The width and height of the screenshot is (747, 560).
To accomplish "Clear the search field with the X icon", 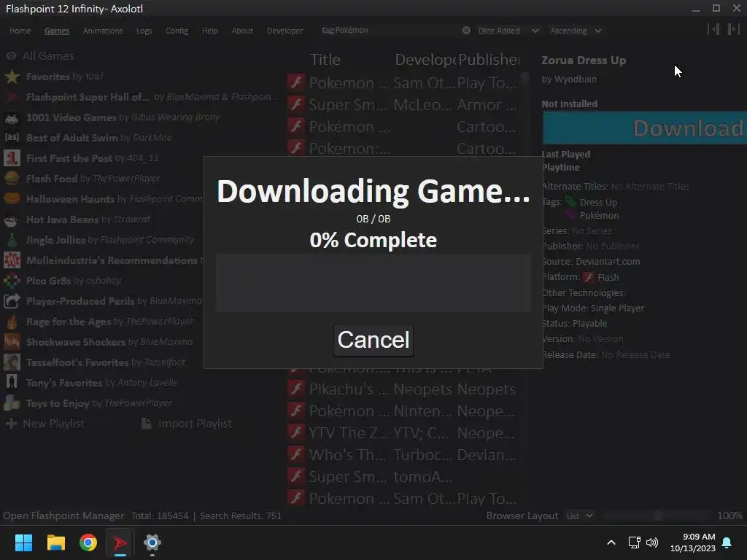I will [466, 31].
